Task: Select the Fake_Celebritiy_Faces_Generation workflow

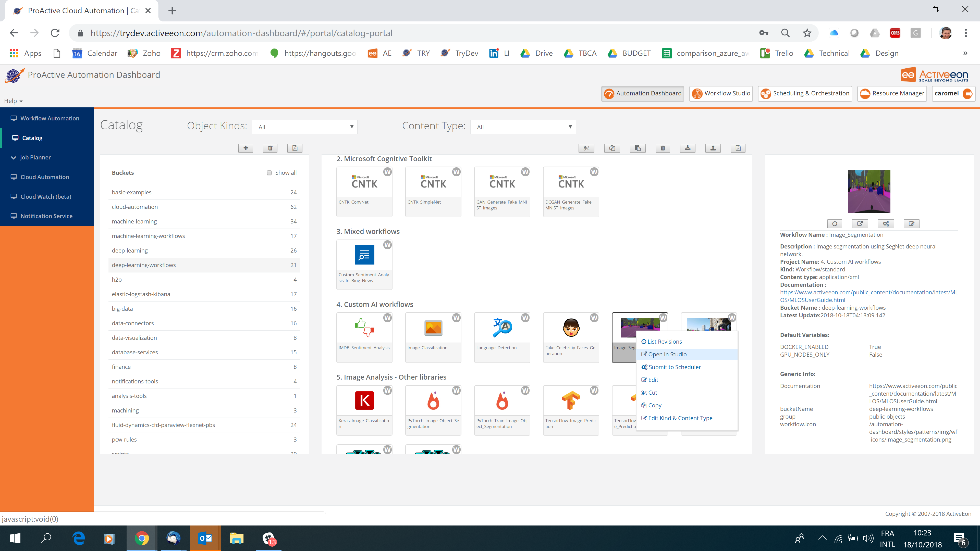Action: (x=571, y=337)
